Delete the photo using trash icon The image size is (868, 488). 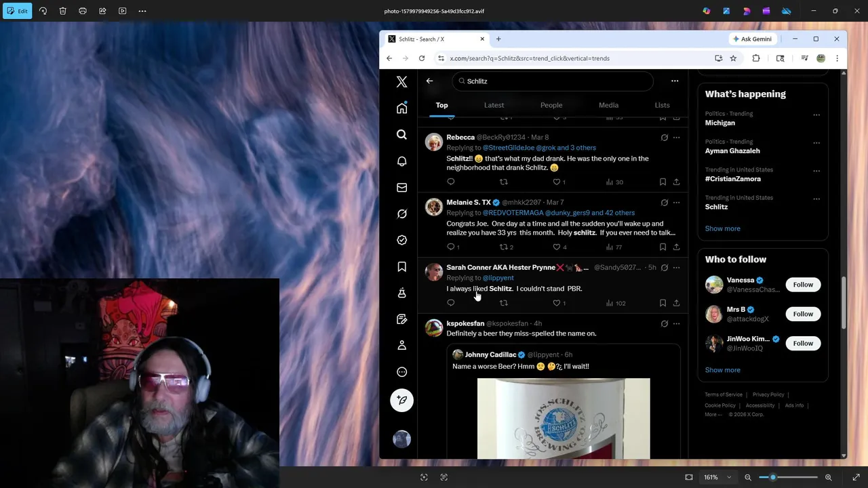click(x=62, y=11)
